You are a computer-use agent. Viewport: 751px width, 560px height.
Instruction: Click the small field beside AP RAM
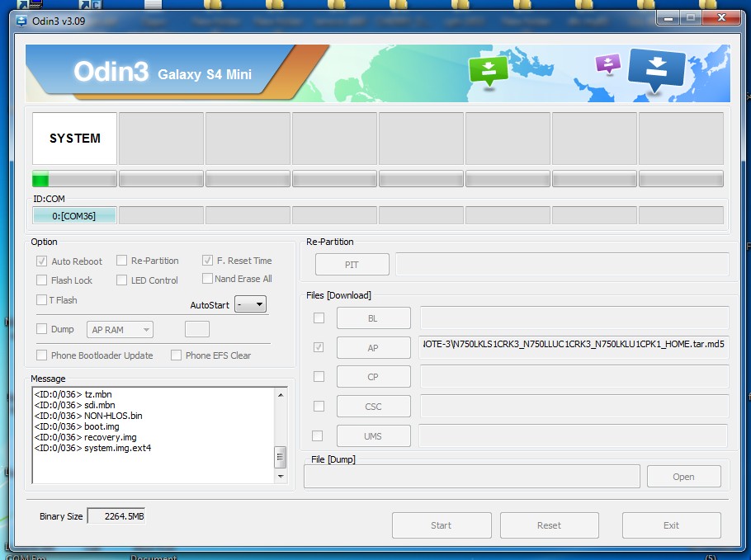tap(197, 329)
